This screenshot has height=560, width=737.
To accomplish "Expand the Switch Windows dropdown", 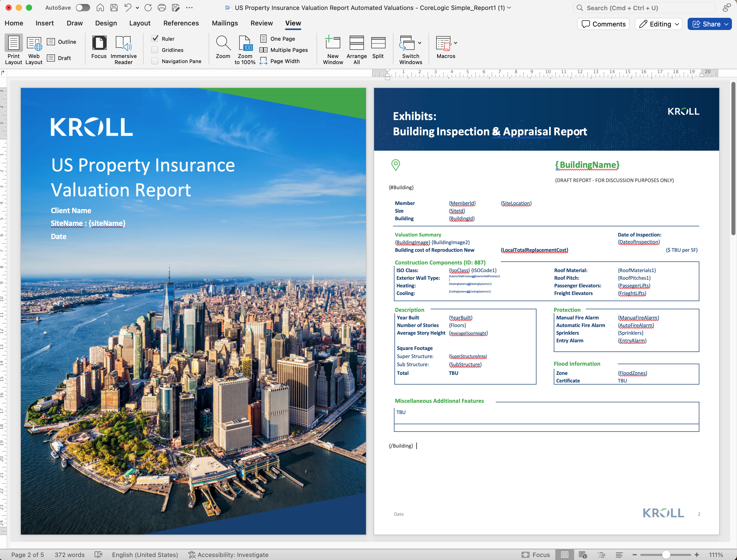I will coord(419,43).
